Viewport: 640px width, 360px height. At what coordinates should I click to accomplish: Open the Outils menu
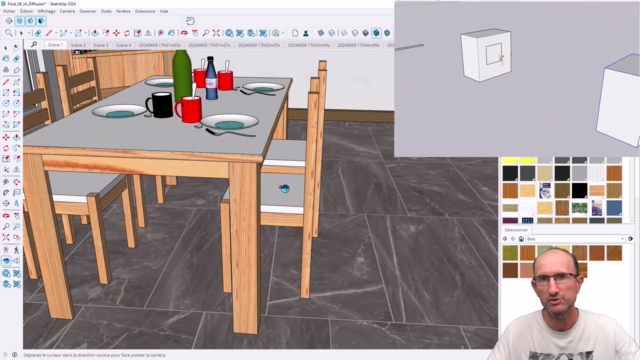106,11
